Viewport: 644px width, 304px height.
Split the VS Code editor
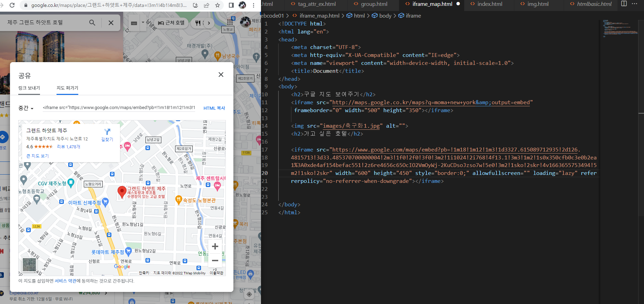tap(624, 4)
